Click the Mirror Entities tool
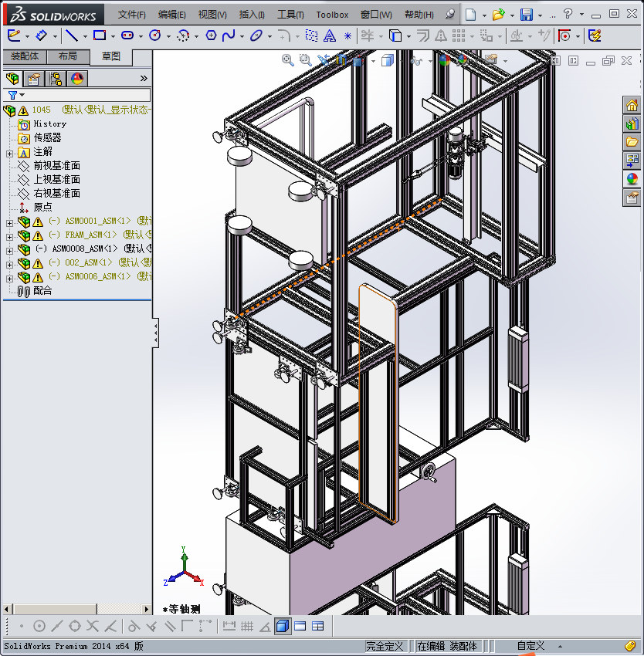The height and width of the screenshot is (656, 644). [440, 36]
